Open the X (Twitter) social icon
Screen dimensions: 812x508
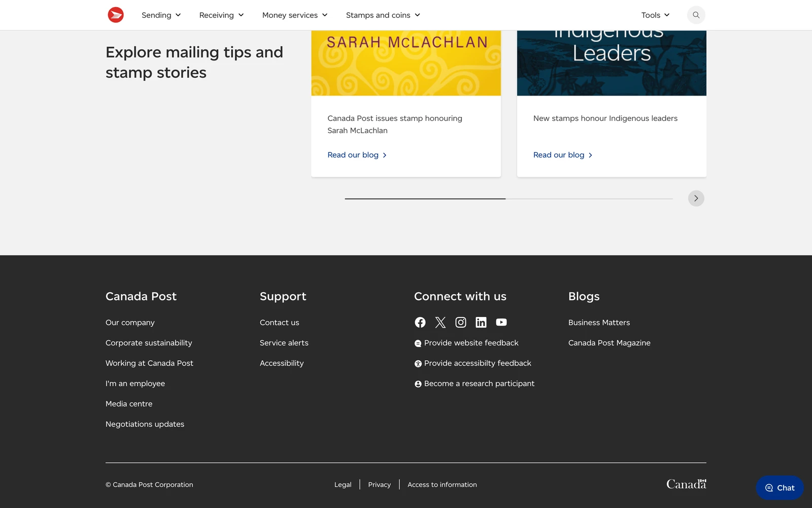click(440, 322)
